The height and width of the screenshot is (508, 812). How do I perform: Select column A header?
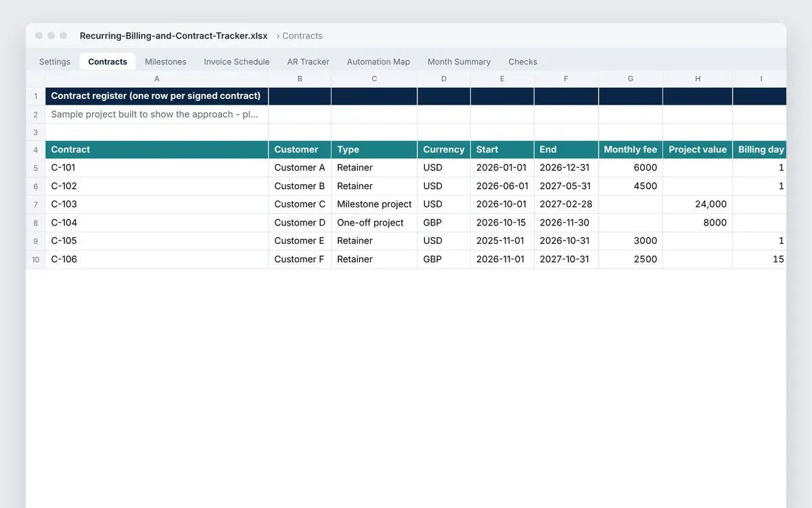click(157, 79)
